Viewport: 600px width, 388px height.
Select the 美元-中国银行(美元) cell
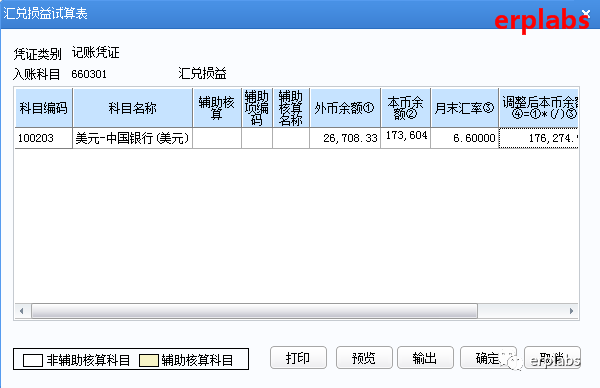point(133,138)
